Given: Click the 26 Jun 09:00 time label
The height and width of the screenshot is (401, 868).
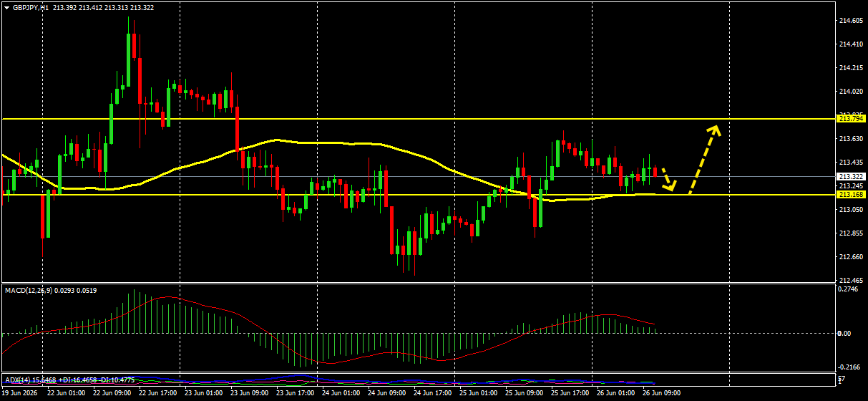Looking at the screenshot, I should coord(661,393).
